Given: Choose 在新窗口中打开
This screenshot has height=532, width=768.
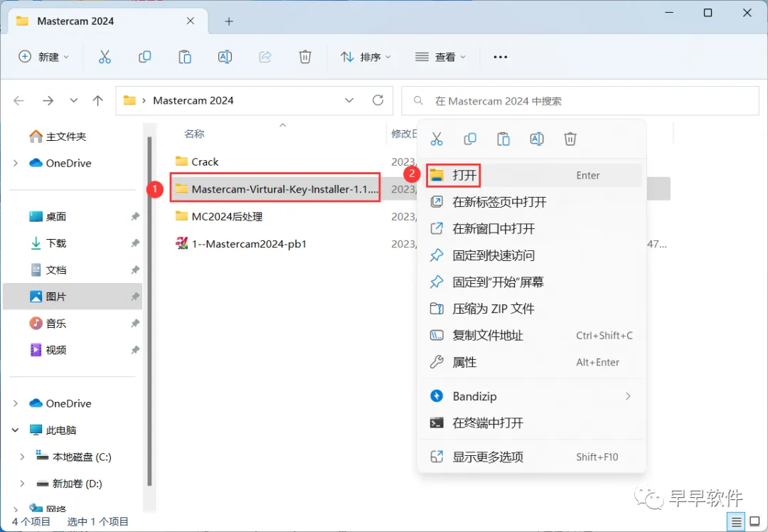Looking at the screenshot, I should click(x=531, y=228).
